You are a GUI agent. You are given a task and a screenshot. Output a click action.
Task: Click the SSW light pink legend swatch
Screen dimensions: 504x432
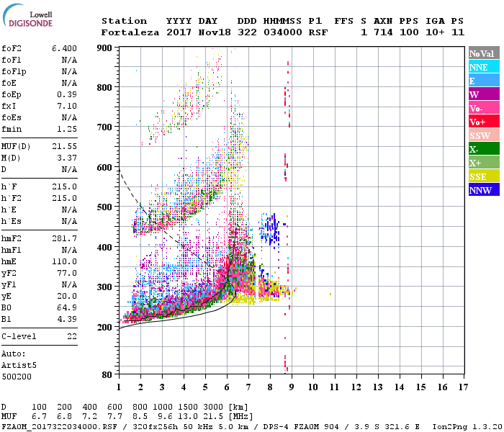coord(484,135)
